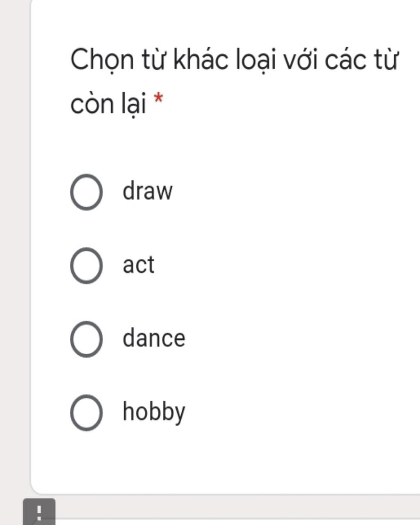The width and height of the screenshot is (420, 525).
Task: Pick the radio circle beside hobby
Action: point(86,412)
